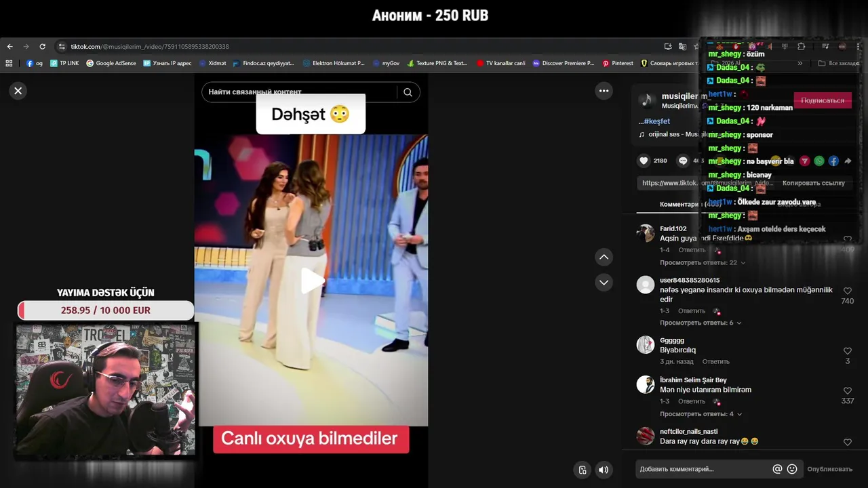Like user848385280615 comment heart

tap(847, 291)
